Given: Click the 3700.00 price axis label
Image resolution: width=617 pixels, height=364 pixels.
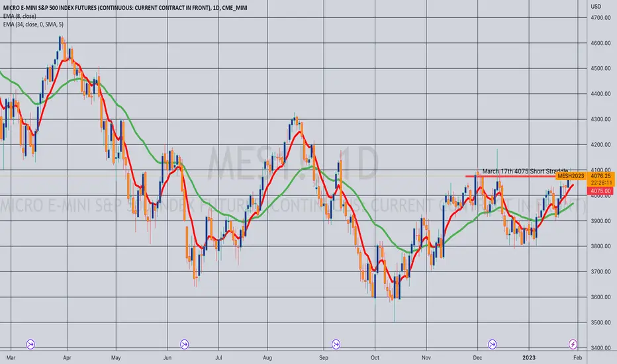Looking at the screenshot, I should [x=600, y=272].
